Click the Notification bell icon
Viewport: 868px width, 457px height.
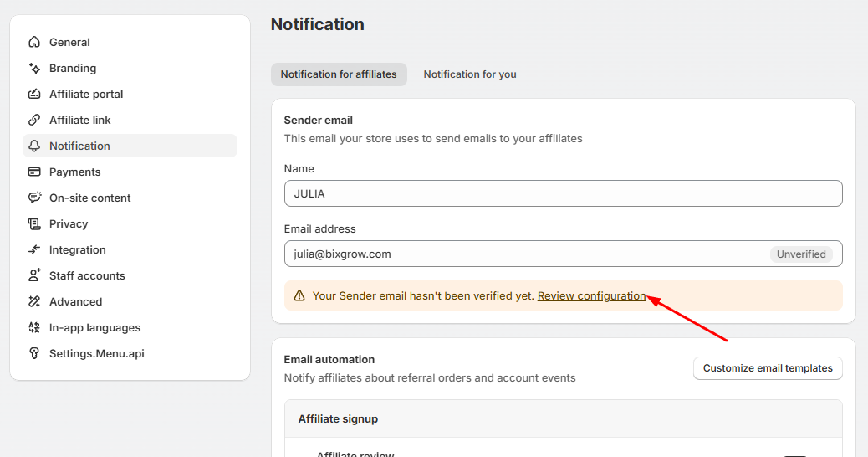(34, 146)
